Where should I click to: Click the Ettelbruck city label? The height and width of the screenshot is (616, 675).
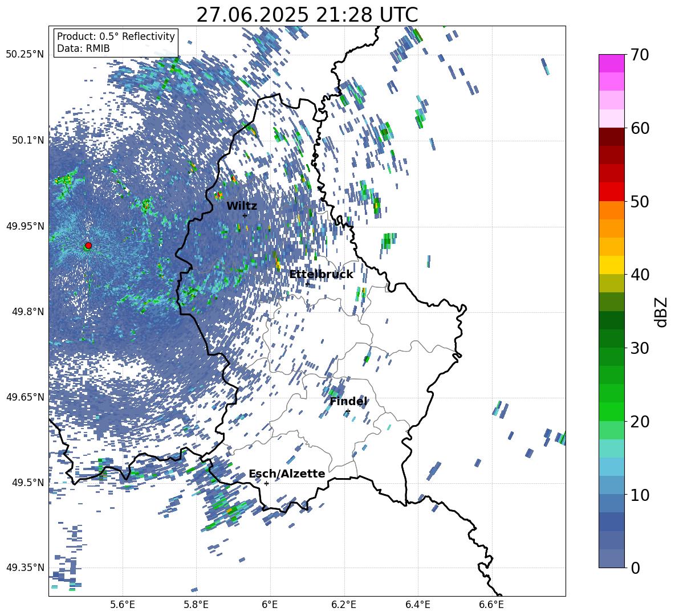tap(321, 275)
